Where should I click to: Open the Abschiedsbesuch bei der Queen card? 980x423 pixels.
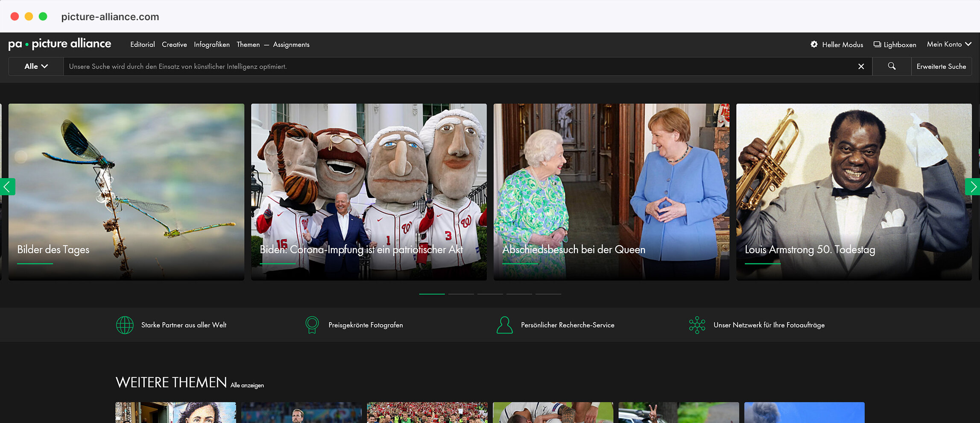[611, 192]
